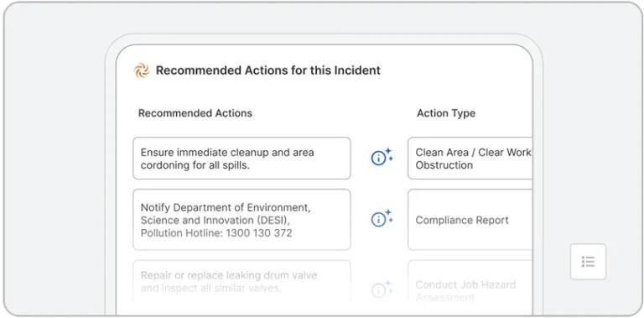Edit the 'Ensure immediate cleanup' action field
Viewport: 644px width, 318px height.
[241, 159]
